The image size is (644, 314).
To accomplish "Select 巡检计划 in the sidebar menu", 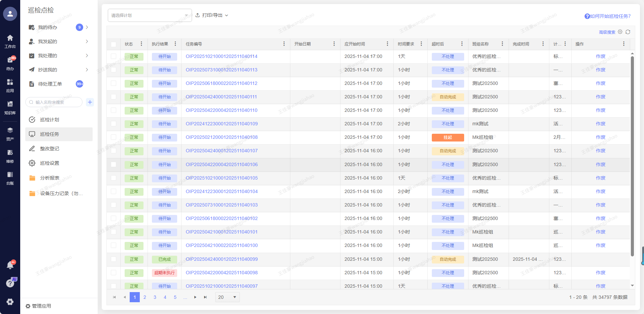I will [x=50, y=120].
